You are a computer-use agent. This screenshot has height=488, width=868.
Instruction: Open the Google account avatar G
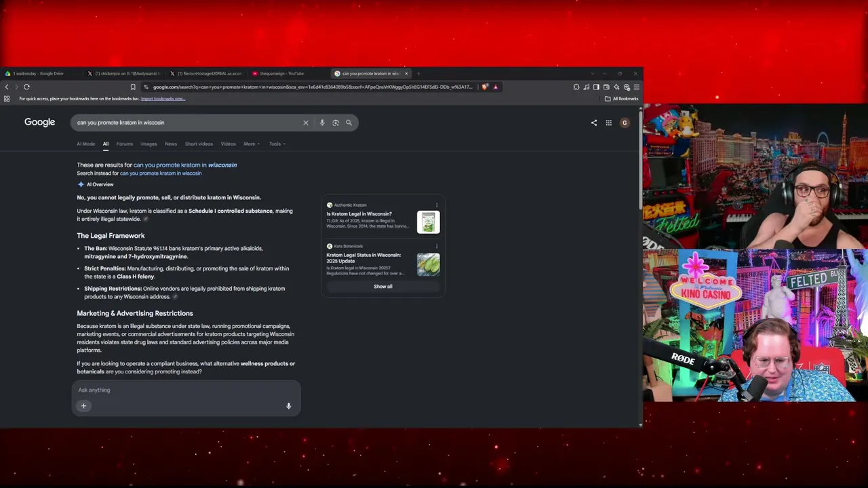tap(625, 123)
